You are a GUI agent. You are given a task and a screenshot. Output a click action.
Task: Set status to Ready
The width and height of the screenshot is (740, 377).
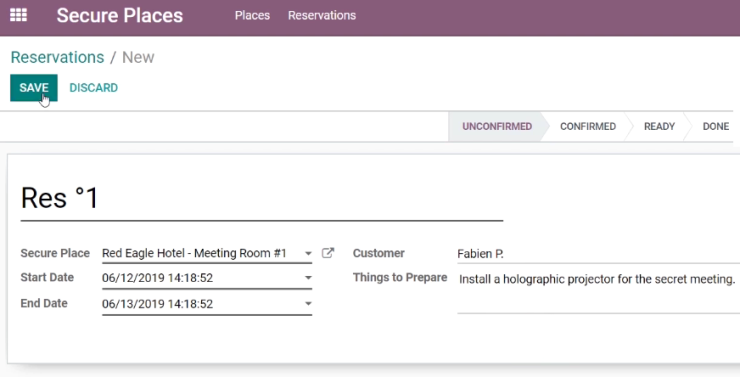[x=659, y=126]
